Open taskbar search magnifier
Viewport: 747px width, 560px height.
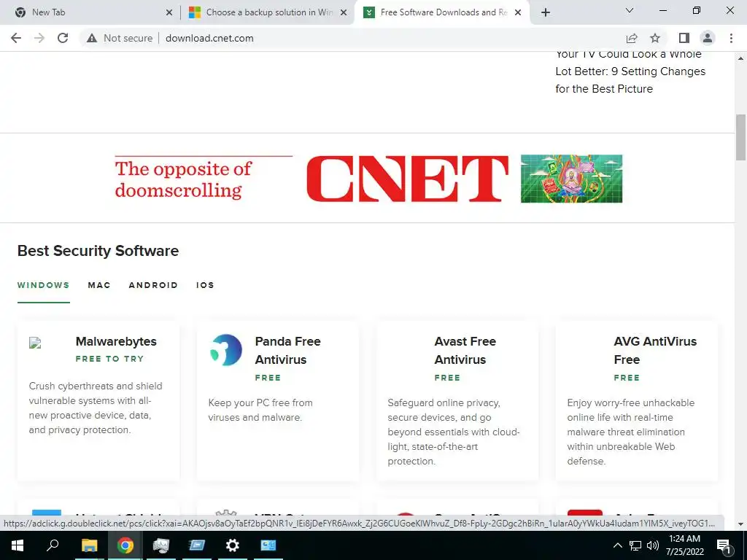click(53, 545)
